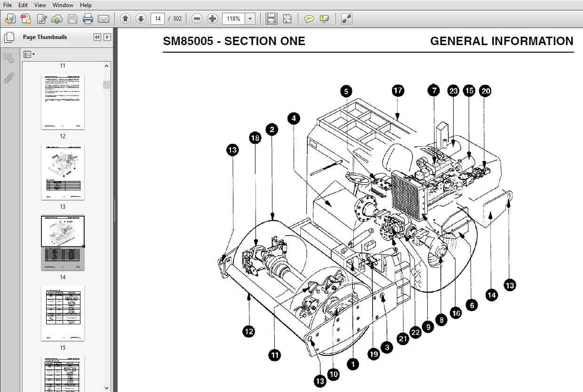
Task: Open the View menu
Action: click(x=40, y=5)
